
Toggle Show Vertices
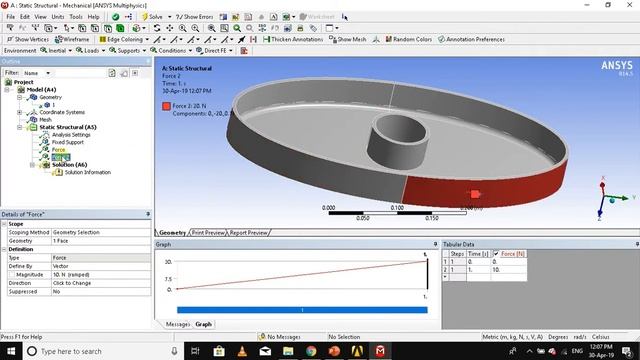[28, 39]
